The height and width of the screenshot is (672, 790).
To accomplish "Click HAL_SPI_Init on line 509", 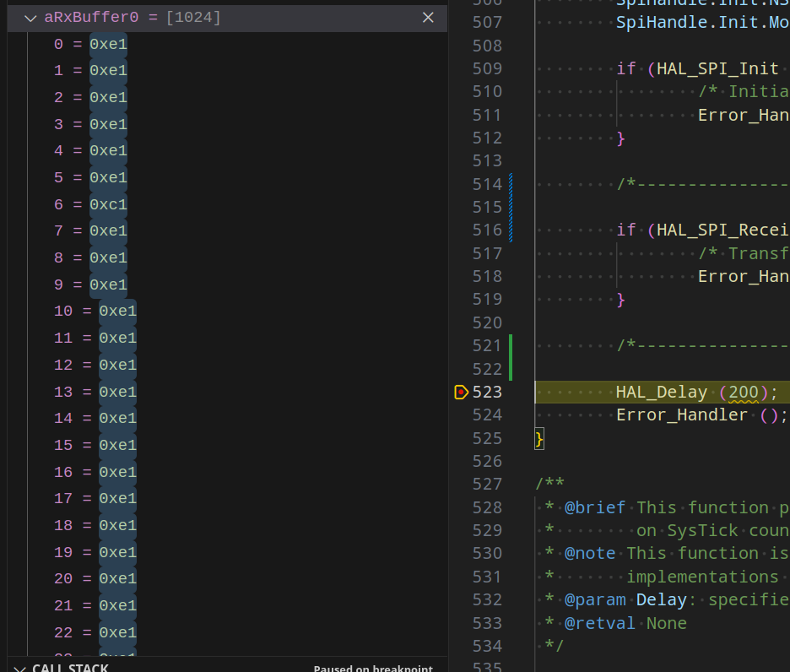I will 717,68.
